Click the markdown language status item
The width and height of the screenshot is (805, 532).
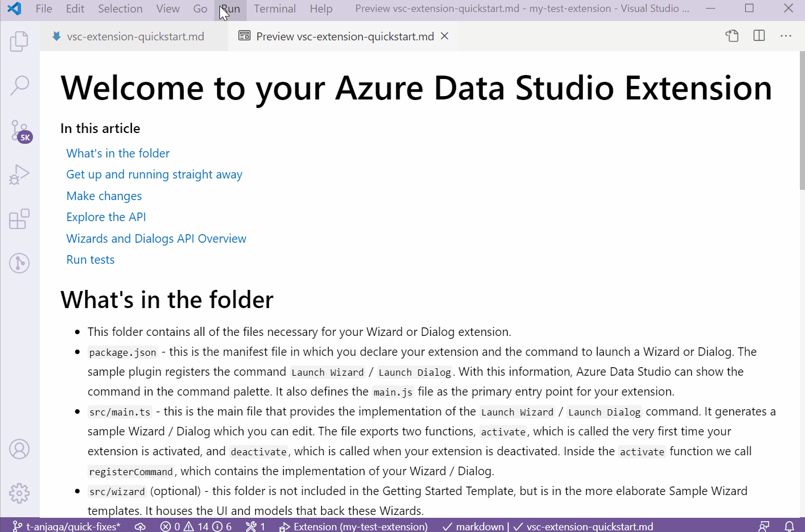click(x=473, y=526)
